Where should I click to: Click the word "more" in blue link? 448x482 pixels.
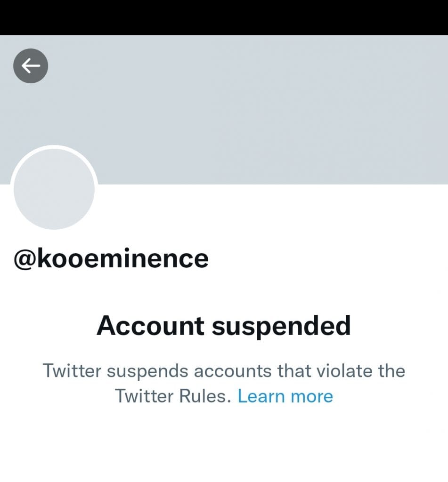pyautogui.click(x=311, y=396)
